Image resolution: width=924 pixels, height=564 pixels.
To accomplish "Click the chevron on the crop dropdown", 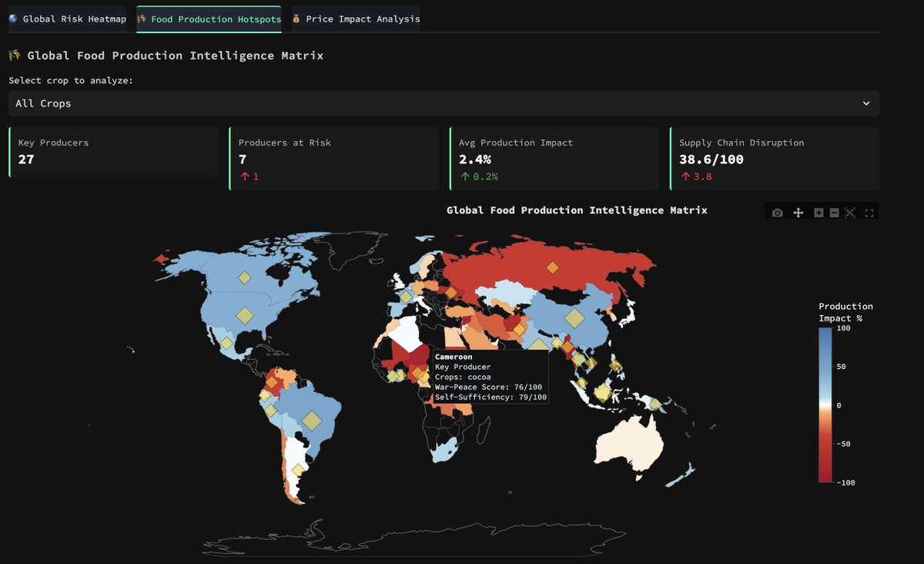I will pos(866,102).
